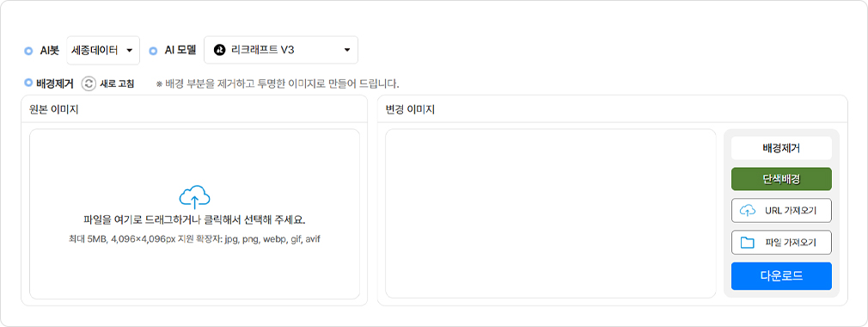
Task: Click the URL 가져오기 button
Action: [781, 210]
